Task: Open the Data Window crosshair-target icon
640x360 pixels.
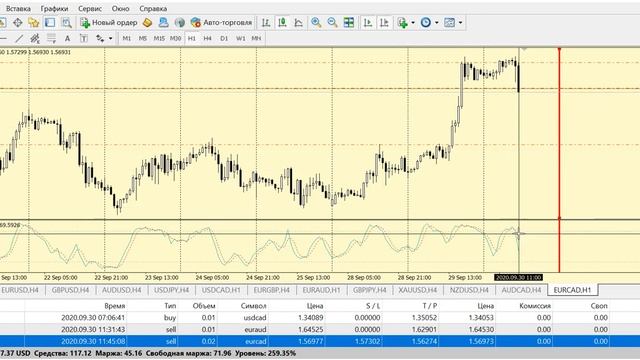Action: click(18, 23)
